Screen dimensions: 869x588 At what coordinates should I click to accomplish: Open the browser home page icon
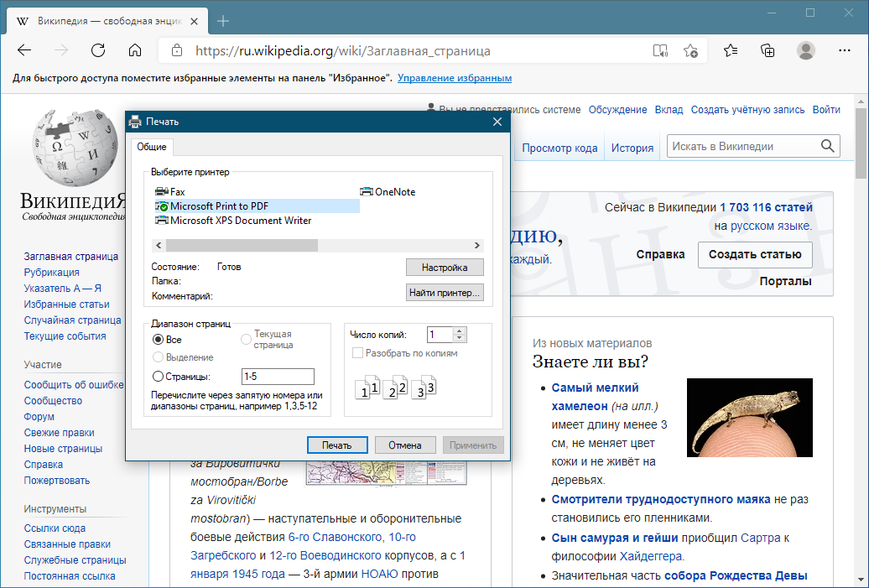pyautogui.click(x=135, y=50)
